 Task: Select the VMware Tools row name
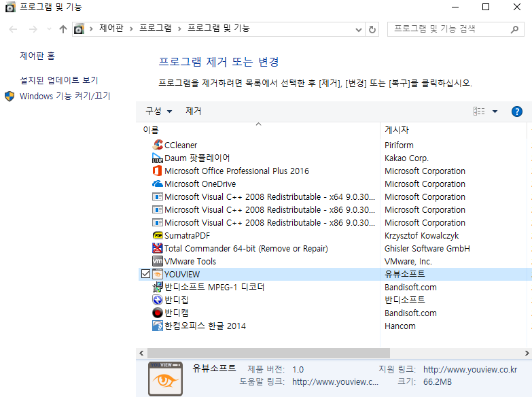point(190,261)
